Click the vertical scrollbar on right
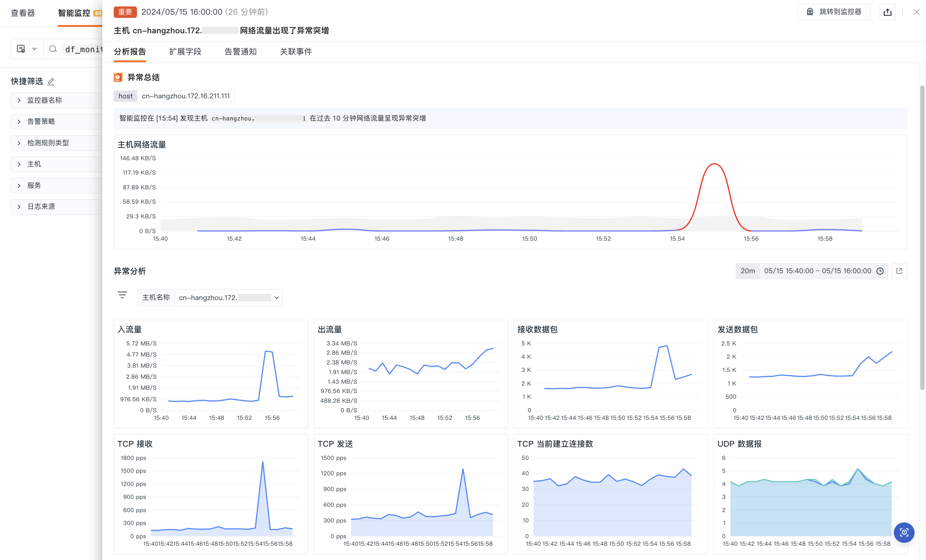926x560 pixels. pyautogui.click(x=922, y=237)
